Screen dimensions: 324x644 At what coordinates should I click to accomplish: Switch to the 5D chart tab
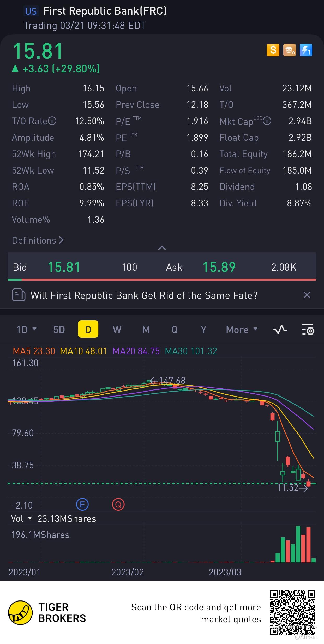(x=59, y=330)
